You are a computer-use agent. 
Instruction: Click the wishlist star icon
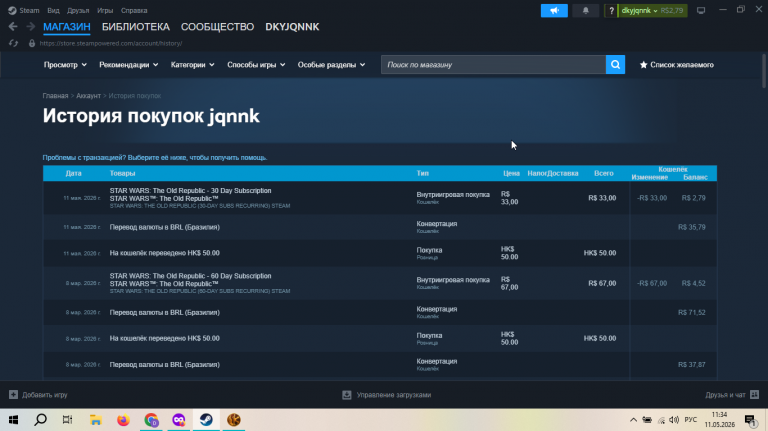pyautogui.click(x=644, y=65)
